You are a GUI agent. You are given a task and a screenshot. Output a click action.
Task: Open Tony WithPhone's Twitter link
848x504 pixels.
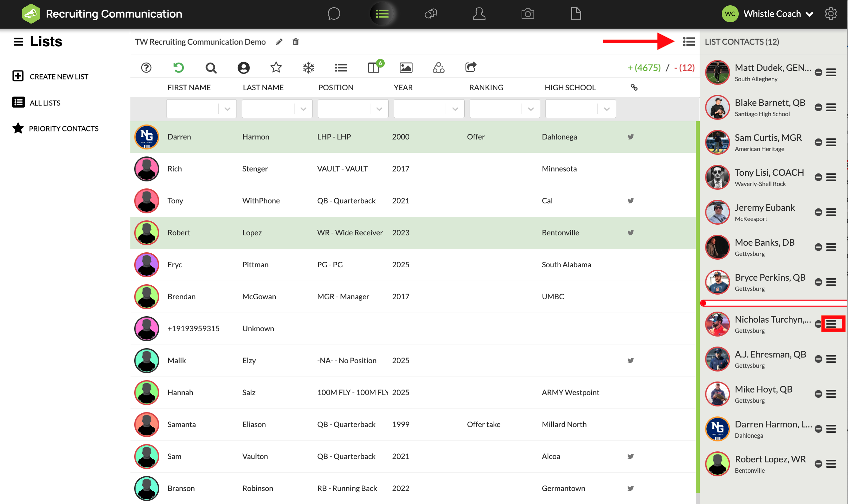631,201
